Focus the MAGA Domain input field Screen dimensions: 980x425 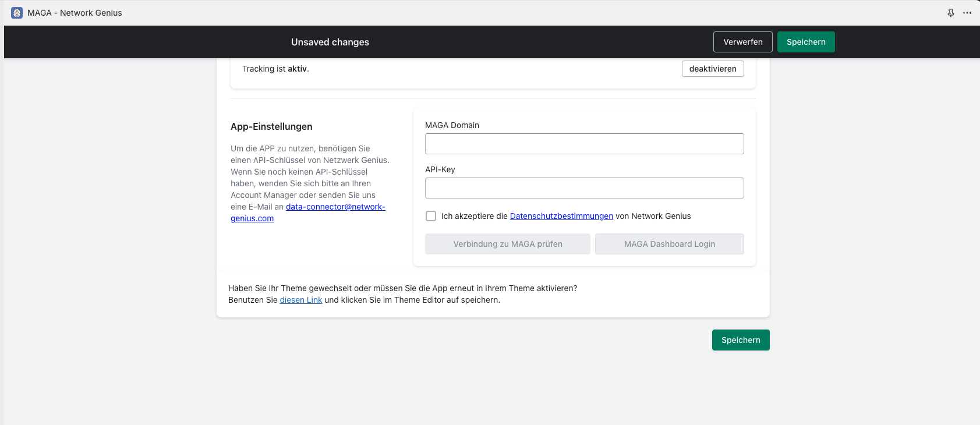tap(585, 144)
